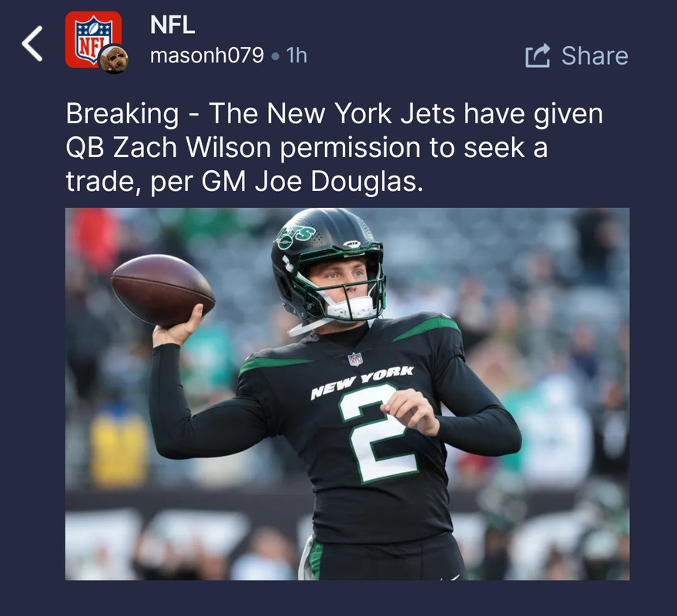The height and width of the screenshot is (616, 677).
Task: Tap the poster's dog avatar picture
Action: tap(113, 59)
